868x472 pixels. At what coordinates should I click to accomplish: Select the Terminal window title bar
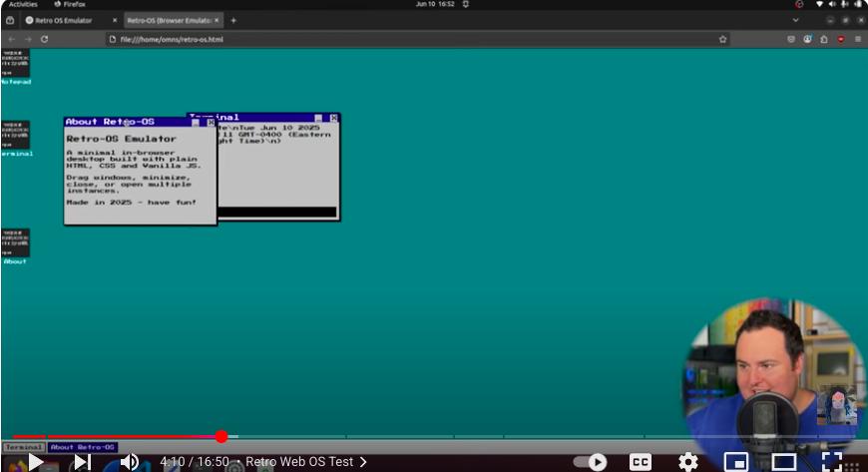(x=263, y=118)
